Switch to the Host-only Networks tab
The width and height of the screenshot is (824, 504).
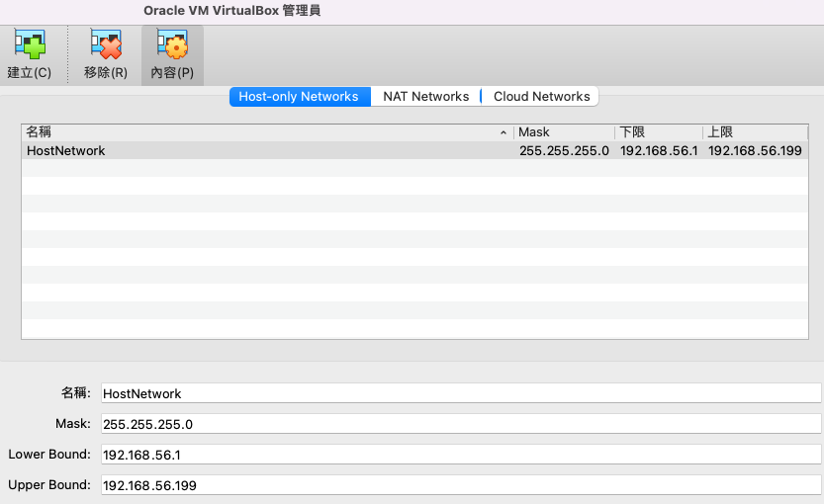(x=299, y=96)
